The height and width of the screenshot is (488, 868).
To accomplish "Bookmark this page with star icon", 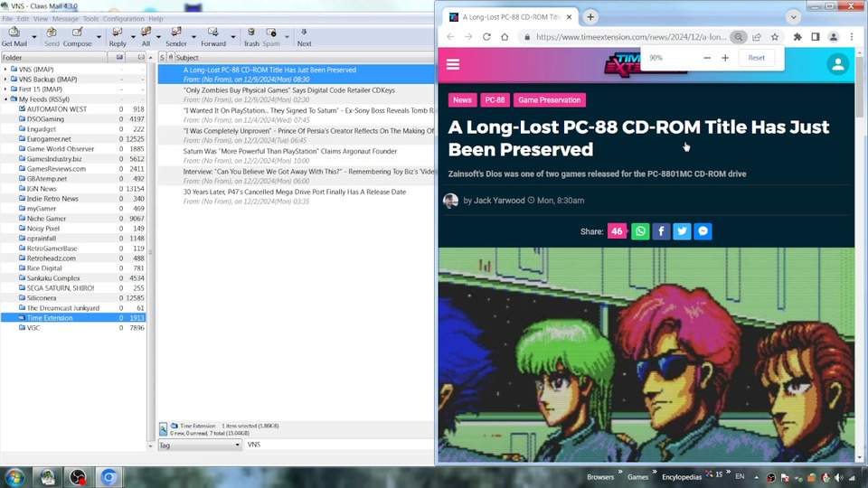I will pos(775,37).
